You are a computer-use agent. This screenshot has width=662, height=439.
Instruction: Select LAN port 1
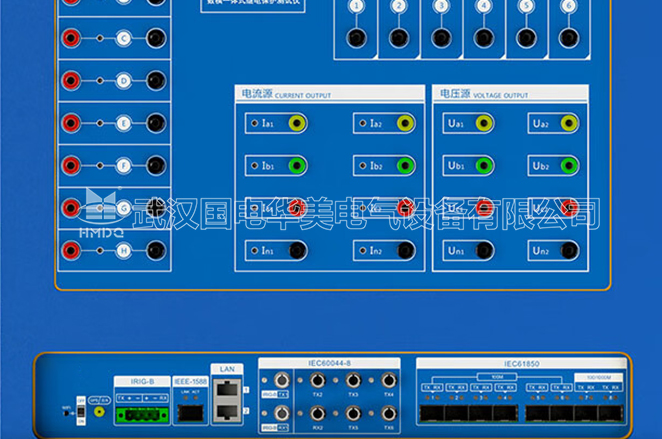pyautogui.click(x=227, y=389)
